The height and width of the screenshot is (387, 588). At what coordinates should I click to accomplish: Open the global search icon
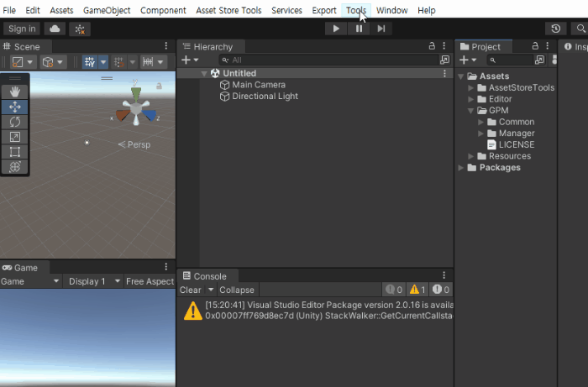(x=580, y=29)
